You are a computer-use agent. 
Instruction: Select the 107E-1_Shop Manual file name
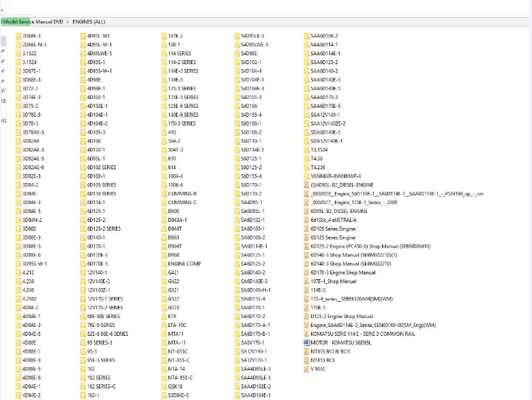tap(334, 281)
